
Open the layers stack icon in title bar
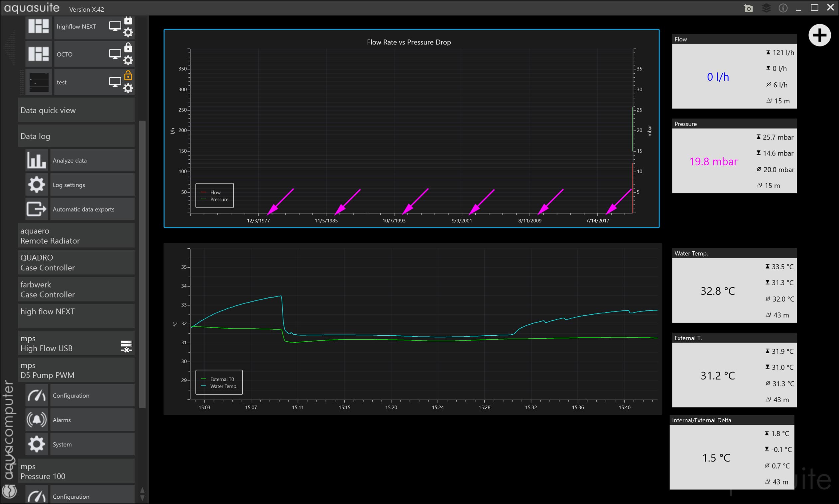pos(766,8)
